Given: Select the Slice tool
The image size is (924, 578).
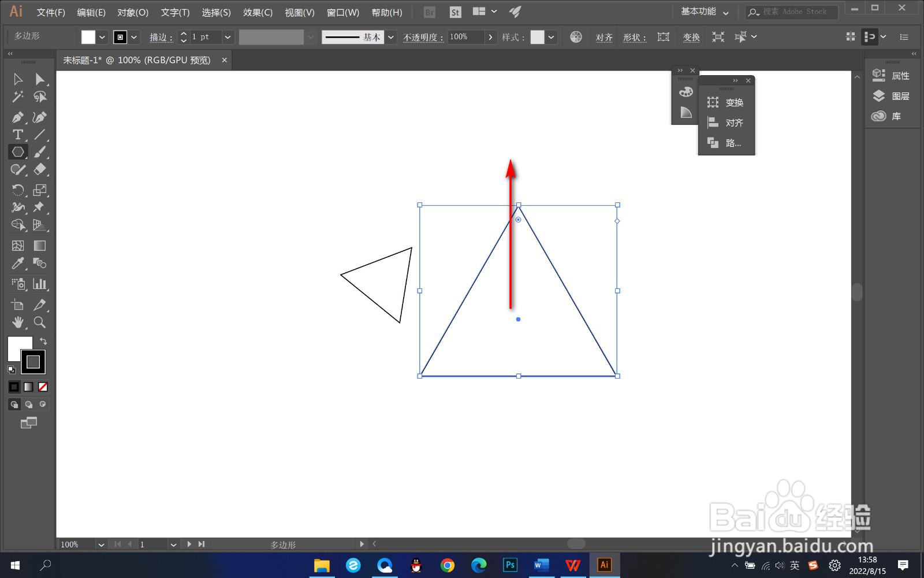Looking at the screenshot, I should tap(40, 305).
